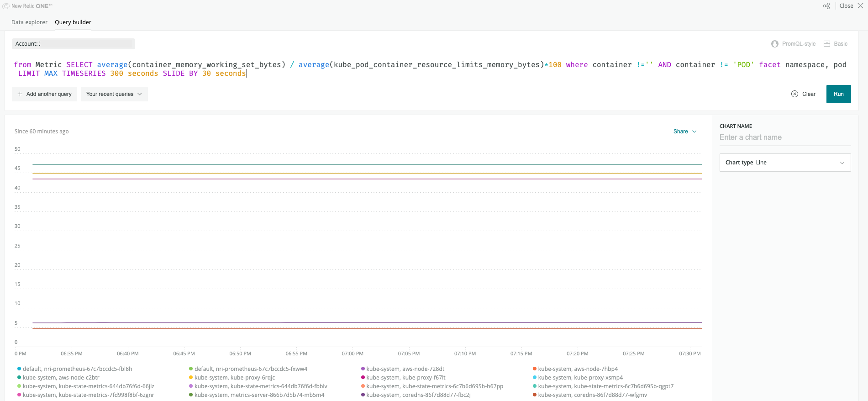Viewport: 868px width, 401px height.
Task: Click the Since 60 minutes ago label
Action: click(42, 132)
